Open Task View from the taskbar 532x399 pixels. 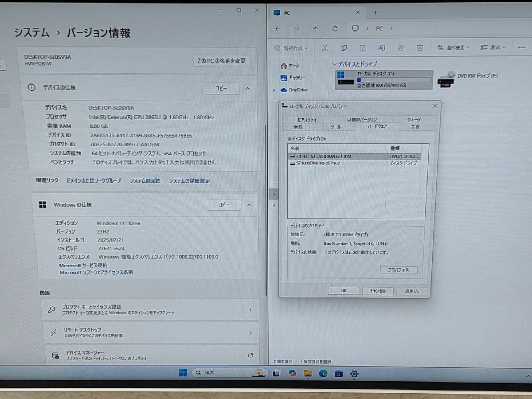pyautogui.click(x=277, y=373)
